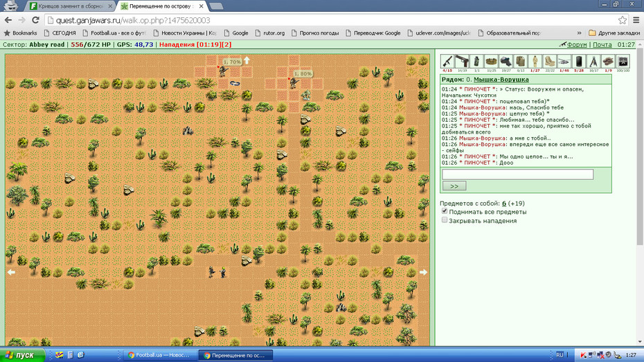Expand hidden bookmarks with the » chevron
Viewport: 644px width, 362px height.
click(579, 33)
